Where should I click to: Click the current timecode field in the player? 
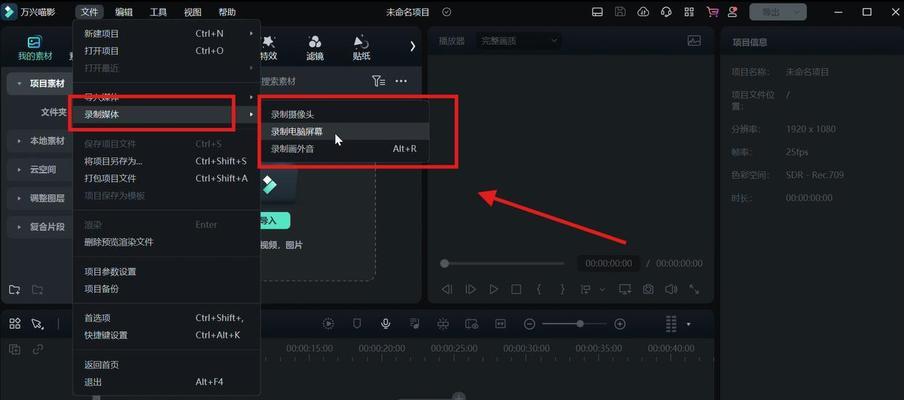pyautogui.click(x=608, y=263)
